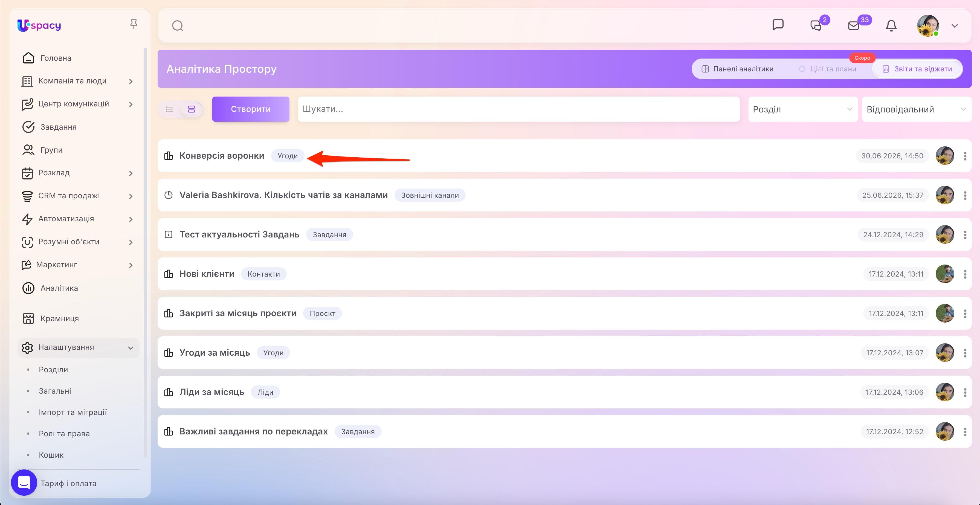Open options menu for Valeria Bashkirova report
The height and width of the screenshot is (505, 980).
pyautogui.click(x=965, y=195)
